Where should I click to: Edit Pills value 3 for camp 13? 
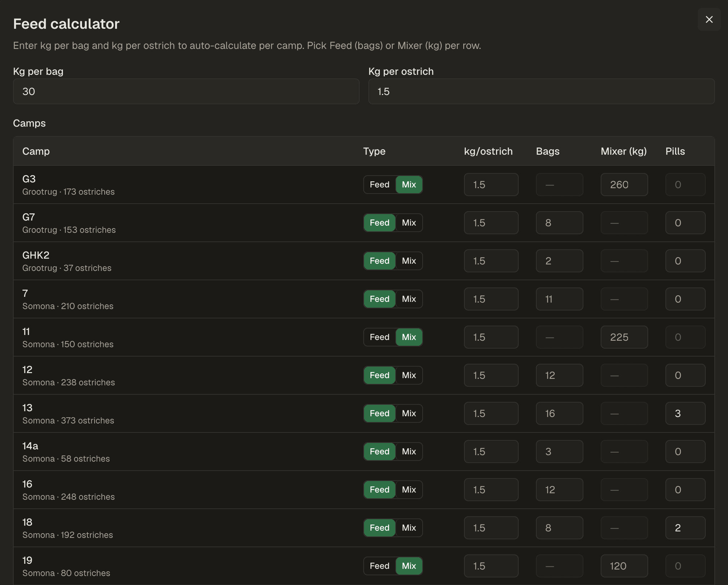[685, 413]
